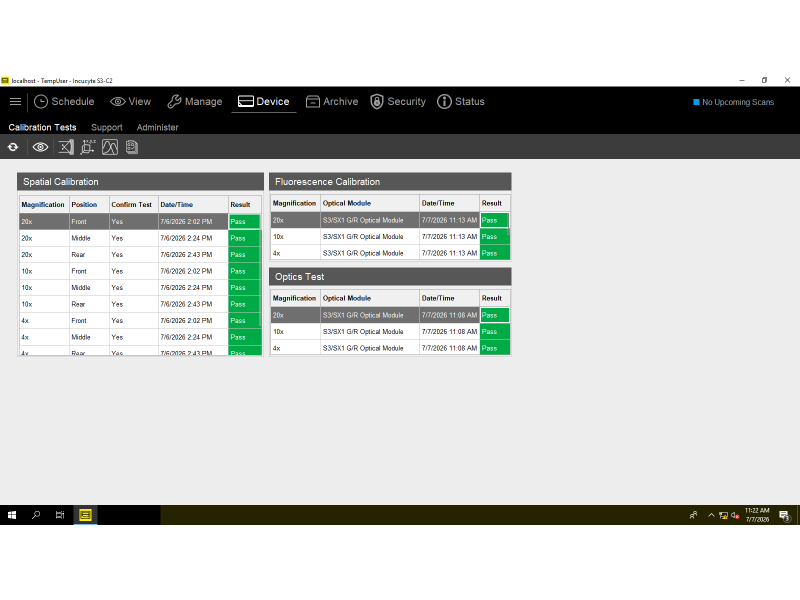800x600 pixels.
Task: Select the 4x Fluorescence Calibration row
Action: 390,253
